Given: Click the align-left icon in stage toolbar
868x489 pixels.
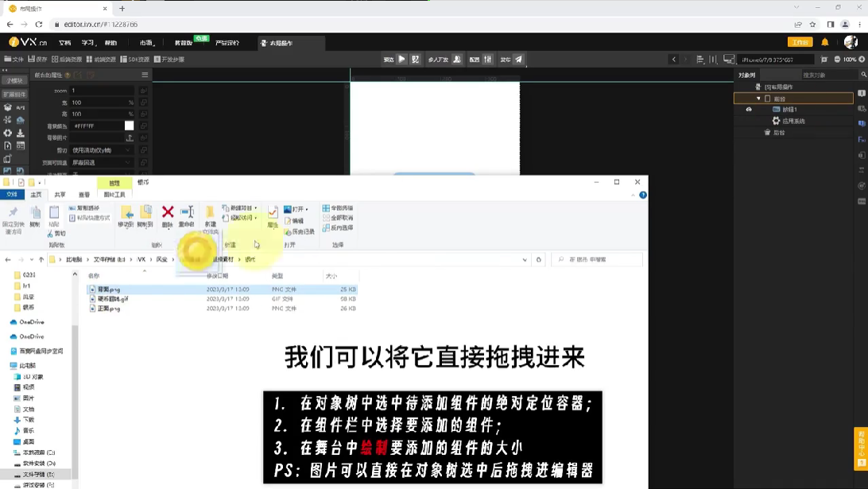Looking at the screenshot, I should tap(700, 60).
